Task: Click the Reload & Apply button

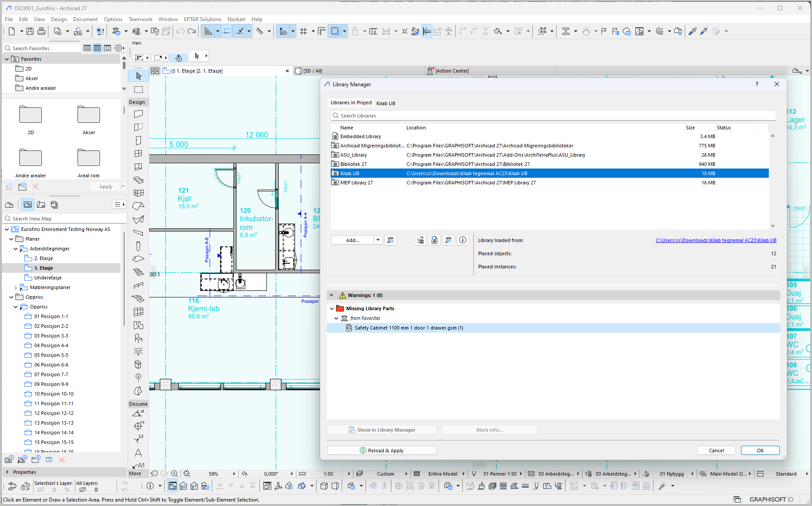Action: [381, 451]
